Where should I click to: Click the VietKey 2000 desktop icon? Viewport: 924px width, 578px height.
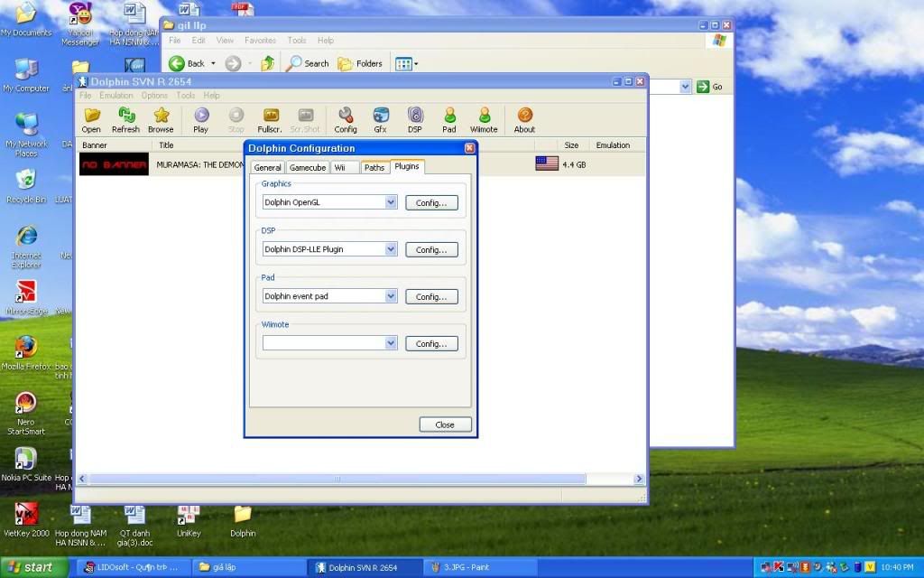26,519
